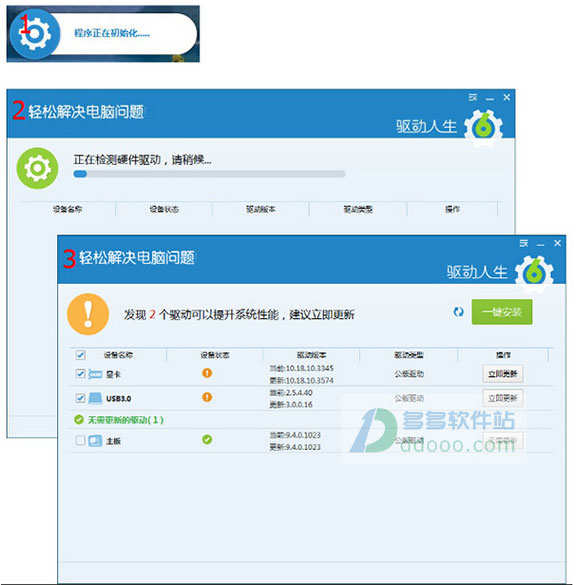Click the 显卡 graphics card device icon
This screenshot has height=585, width=580.
(95, 374)
